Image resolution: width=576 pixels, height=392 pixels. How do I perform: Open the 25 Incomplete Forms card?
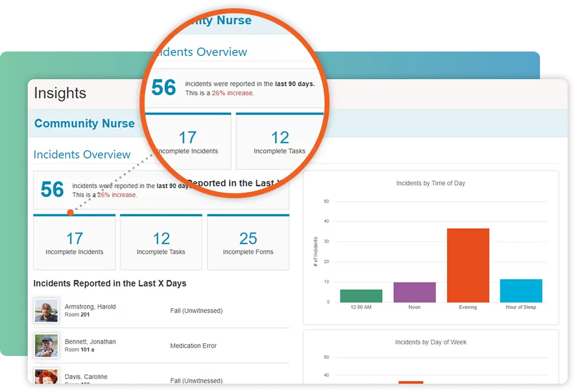248,243
